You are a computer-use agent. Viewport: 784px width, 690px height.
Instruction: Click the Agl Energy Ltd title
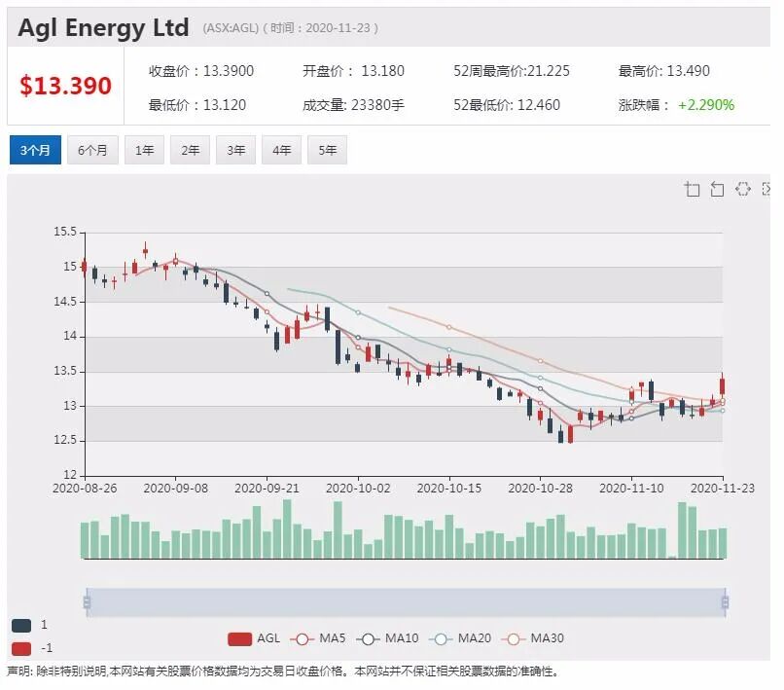(103, 27)
